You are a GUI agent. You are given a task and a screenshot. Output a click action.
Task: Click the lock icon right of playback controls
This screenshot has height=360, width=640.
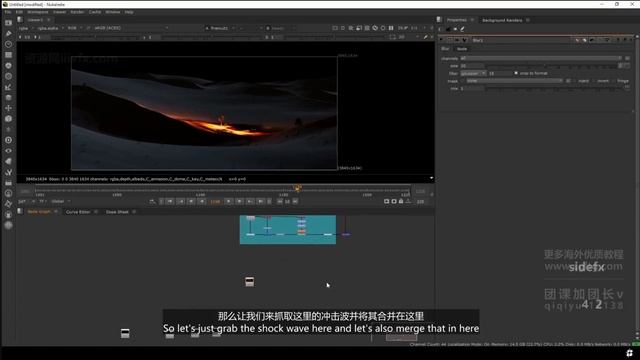click(x=401, y=201)
